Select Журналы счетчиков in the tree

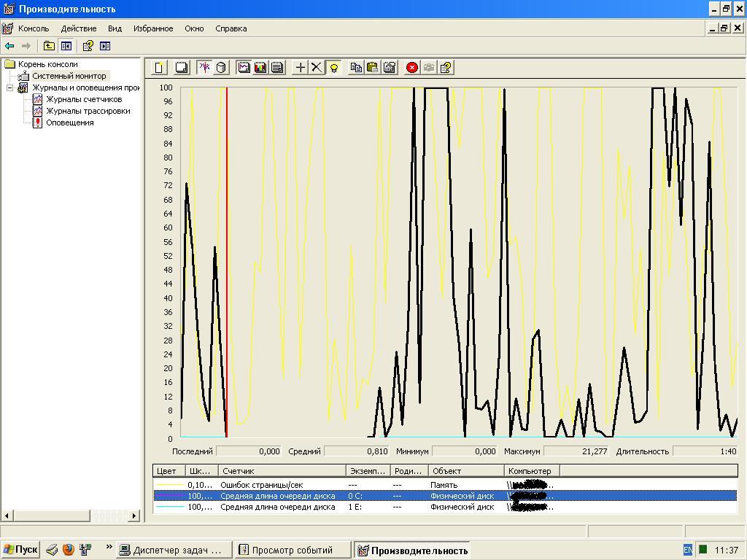tap(83, 99)
